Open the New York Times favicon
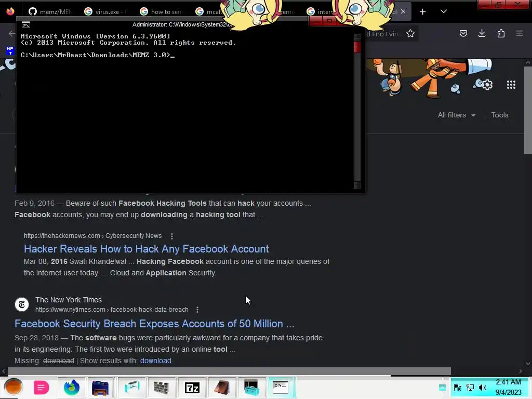532x399 pixels. 22,304
